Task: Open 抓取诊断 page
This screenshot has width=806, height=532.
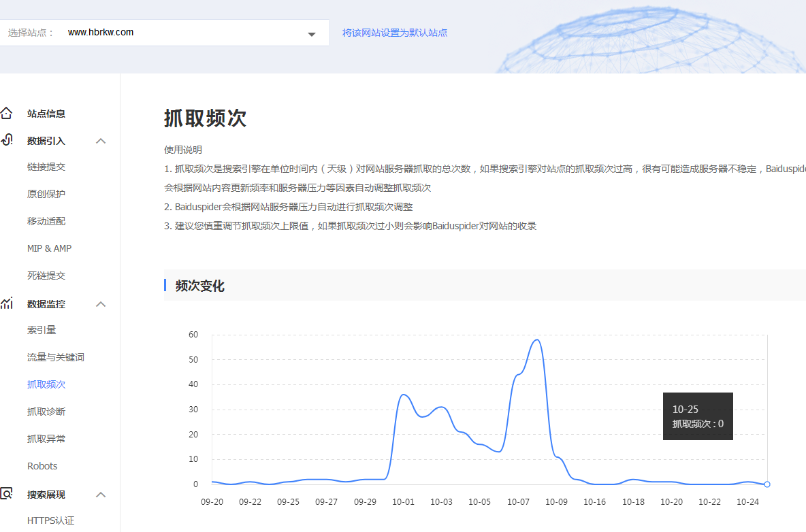Action: [46, 412]
